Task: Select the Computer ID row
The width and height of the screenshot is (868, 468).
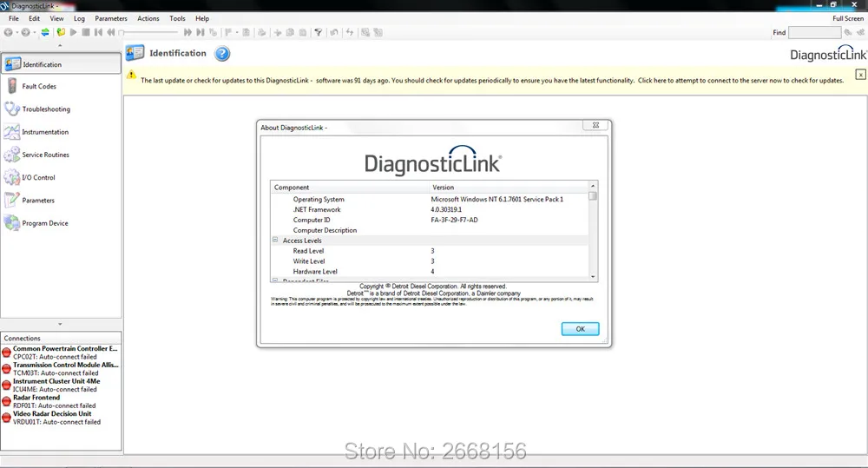Action: pos(430,220)
